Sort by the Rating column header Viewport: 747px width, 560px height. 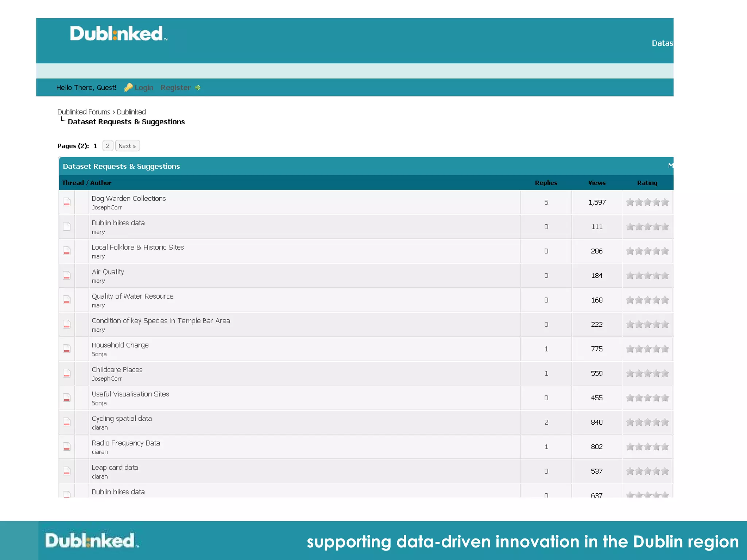click(647, 183)
